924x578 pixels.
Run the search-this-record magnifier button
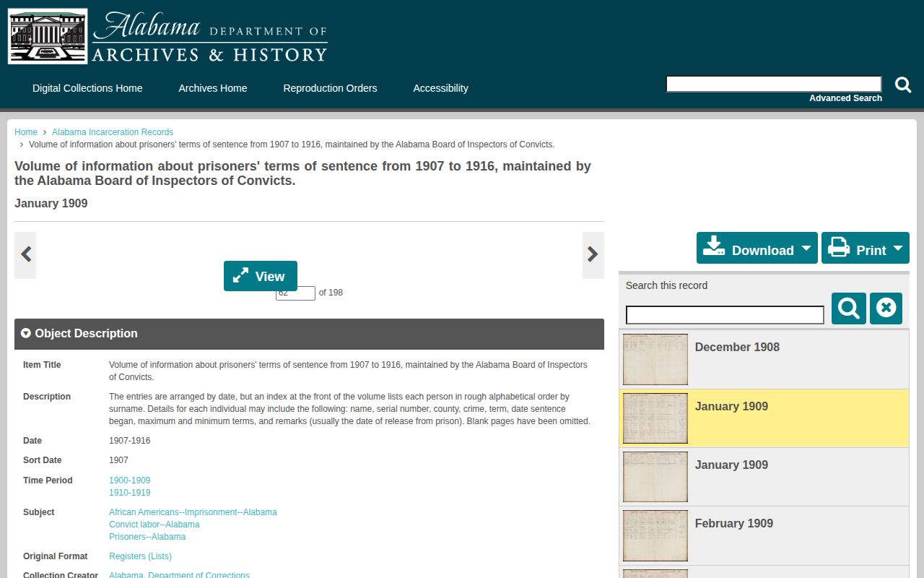click(849, 309)
